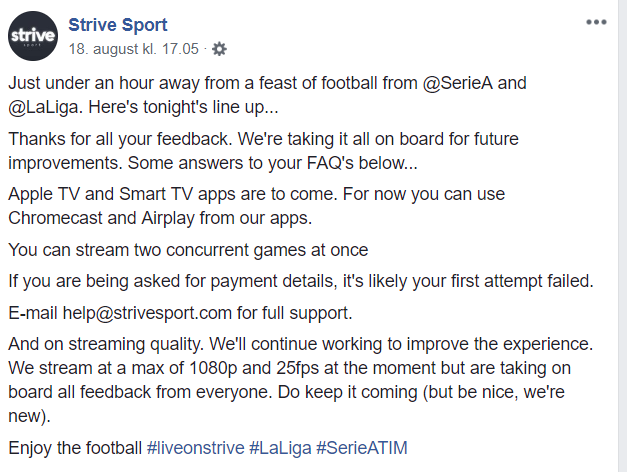Click the gear icon beside the timestamp
The height and width of the screenshot is (472, 627).
(x=220, y=48)
